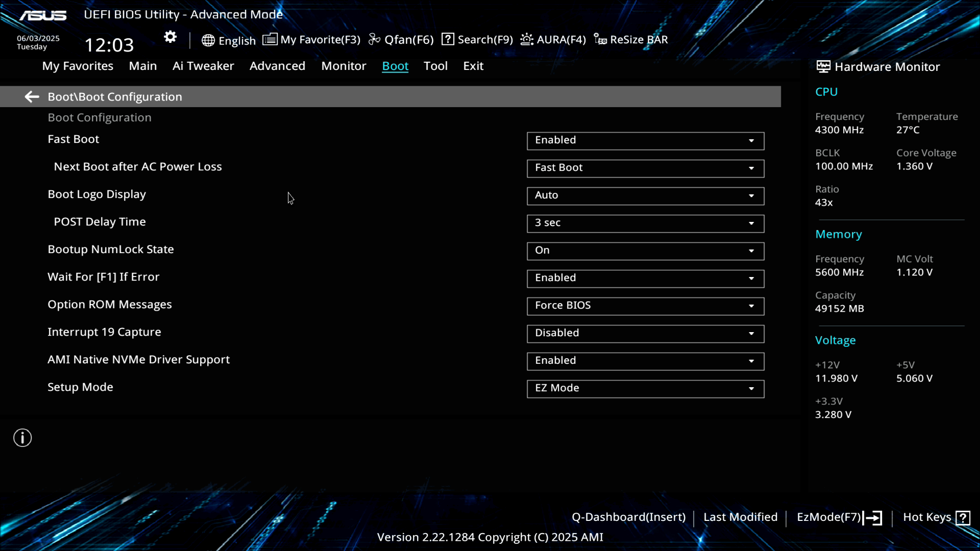This screenshot has width=980, height=551.
Task: Change Bootup NumLock State dropdown
Action: pos(645,251)
